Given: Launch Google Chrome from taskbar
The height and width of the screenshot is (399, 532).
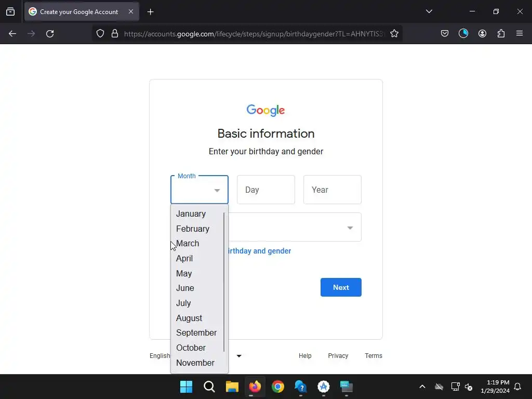Looking at the screenshot, I should 277,387.
